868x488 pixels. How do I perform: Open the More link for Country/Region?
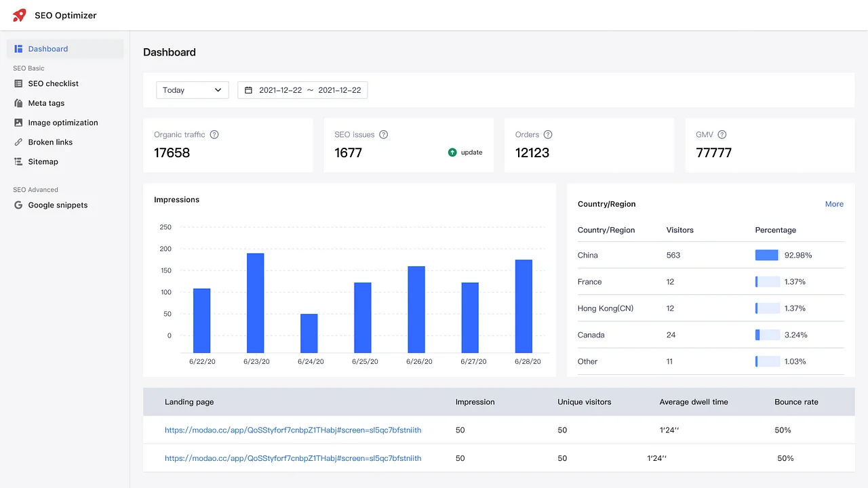(x=834, y=204)
